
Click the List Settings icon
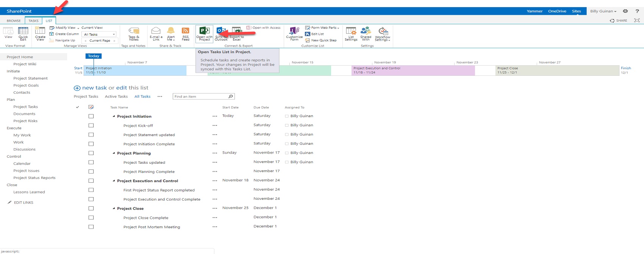click(x=351, y=33)
